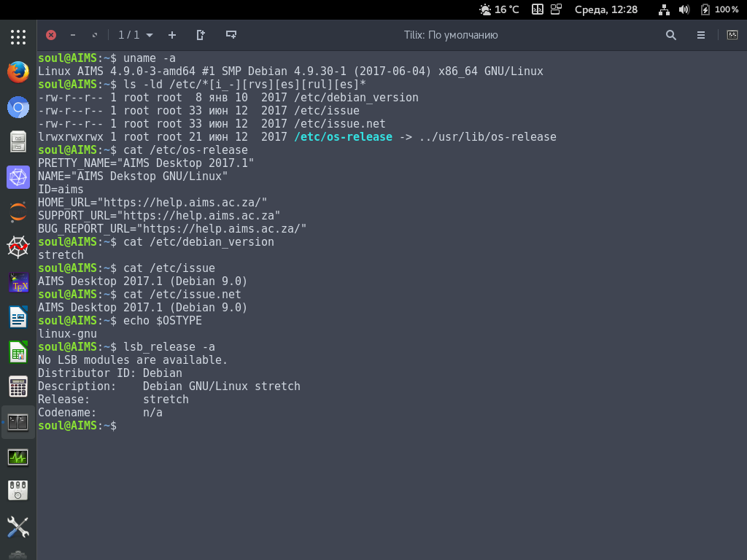The height and width of the screenshot is (560, 747).
Task: Open the clock showing Среда, 12:28
Action: (606, 9)
